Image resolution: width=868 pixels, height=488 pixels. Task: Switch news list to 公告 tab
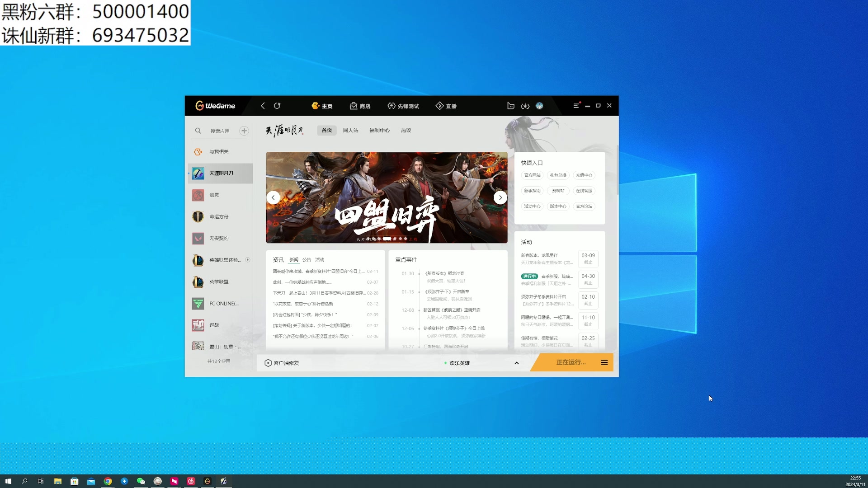click(307, 260)
